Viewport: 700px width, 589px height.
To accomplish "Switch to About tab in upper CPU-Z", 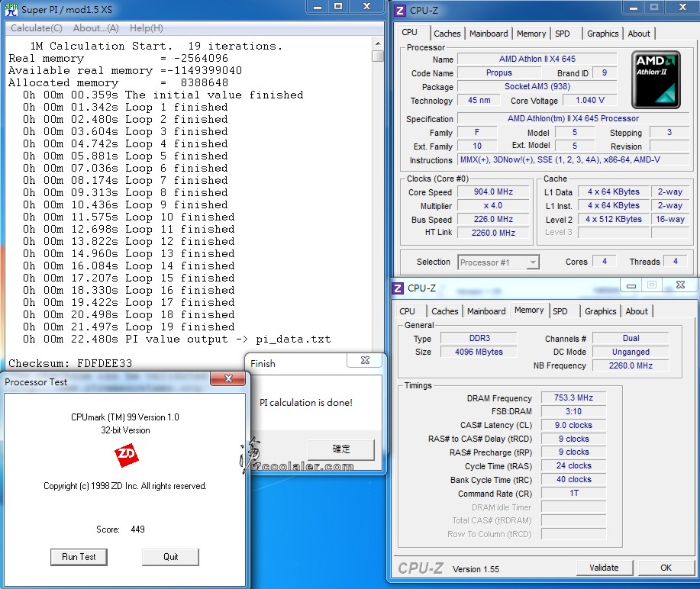I will click(639, 34).
